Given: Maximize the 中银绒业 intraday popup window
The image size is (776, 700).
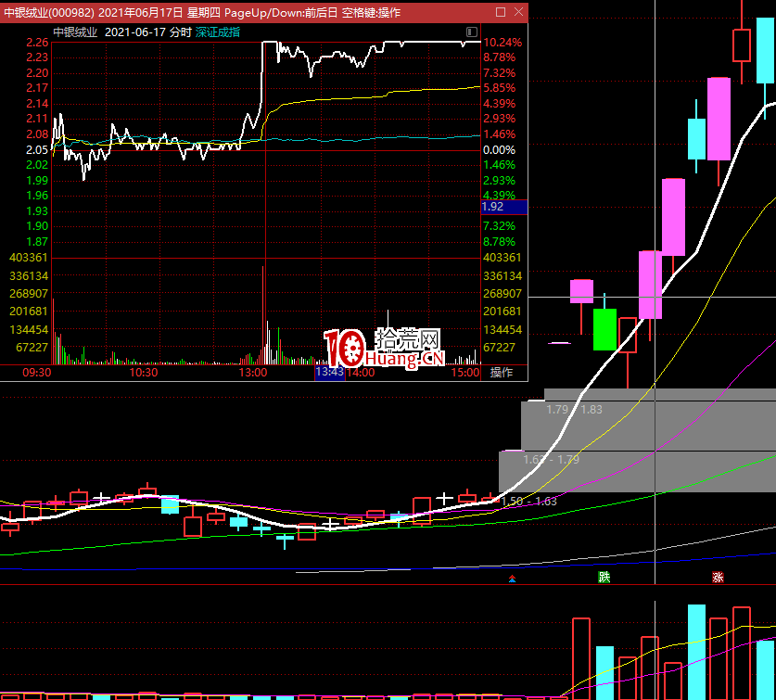Looking at the screenshot, I should pyautogui.click(x=501, y=12).
